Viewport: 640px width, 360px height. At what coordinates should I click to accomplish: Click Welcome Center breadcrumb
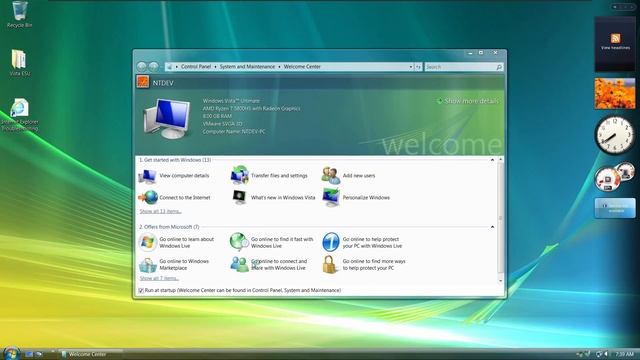302,67
